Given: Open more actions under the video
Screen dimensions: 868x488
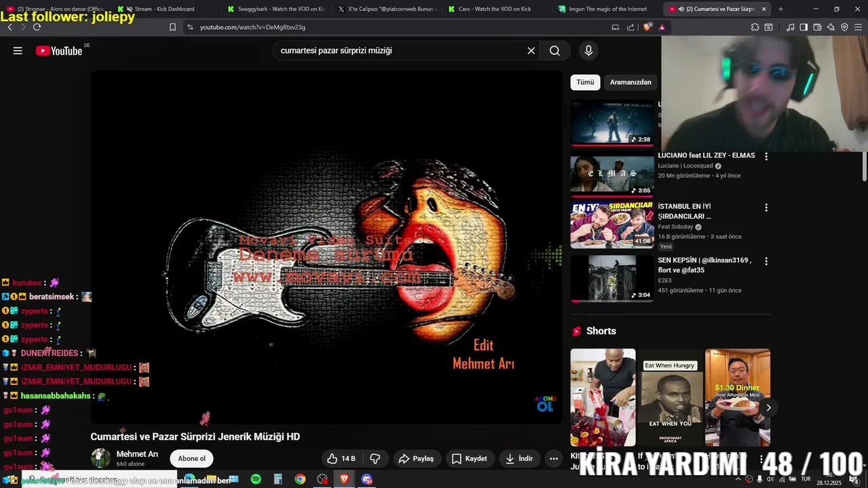Looking at the screenshot, I should click(554, 459).
